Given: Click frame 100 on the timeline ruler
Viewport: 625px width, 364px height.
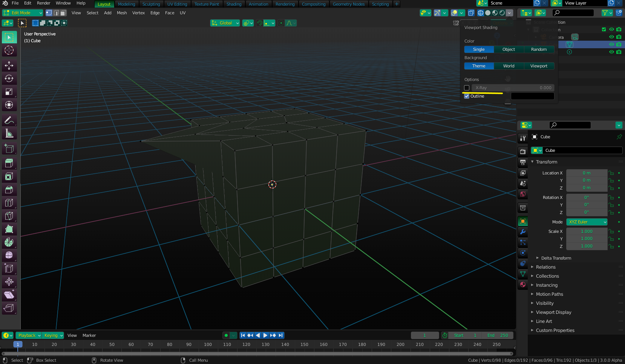Looking at the screenshot, I should coord(208,344).
